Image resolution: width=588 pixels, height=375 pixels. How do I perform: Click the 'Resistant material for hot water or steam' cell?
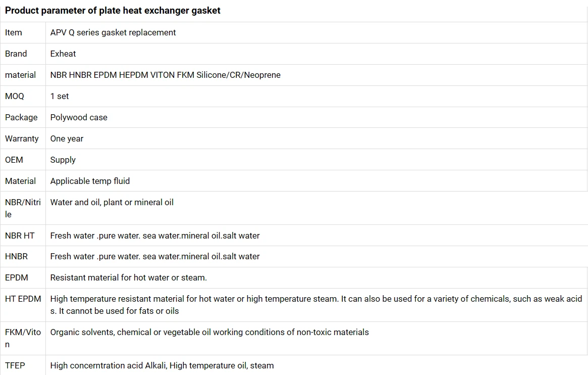coord(128,277)
